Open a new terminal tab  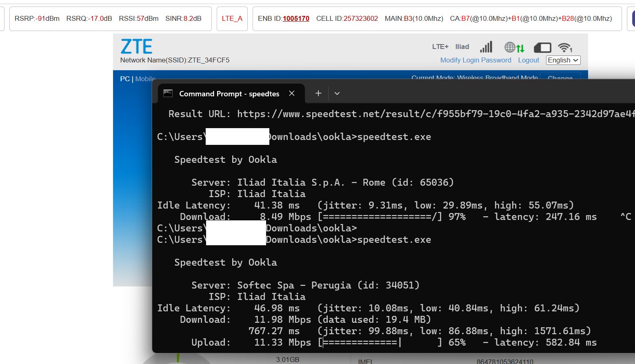(x=318, y=93)
